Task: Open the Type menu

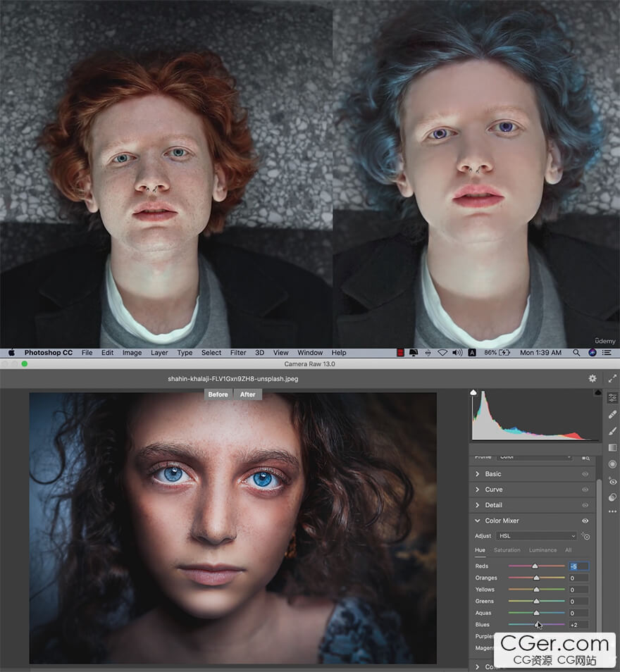Action: 185,353
